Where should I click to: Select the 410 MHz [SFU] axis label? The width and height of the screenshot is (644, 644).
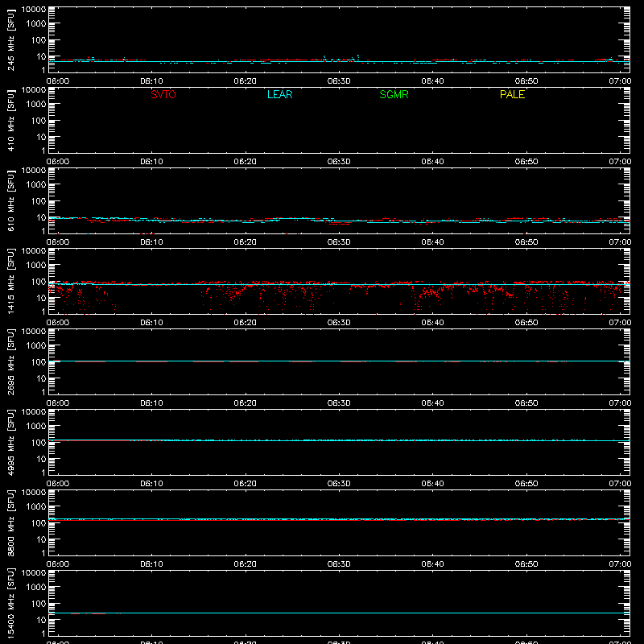[x=11, y=121]
